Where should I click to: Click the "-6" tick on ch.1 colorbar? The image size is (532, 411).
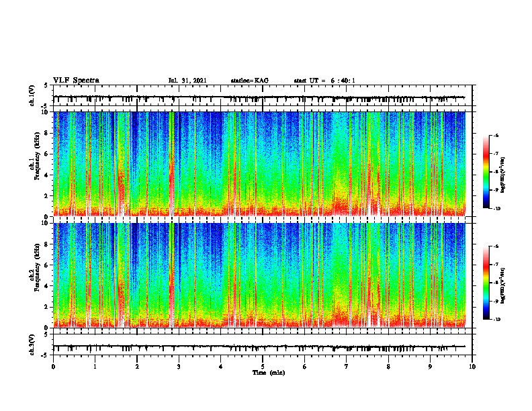496,135
